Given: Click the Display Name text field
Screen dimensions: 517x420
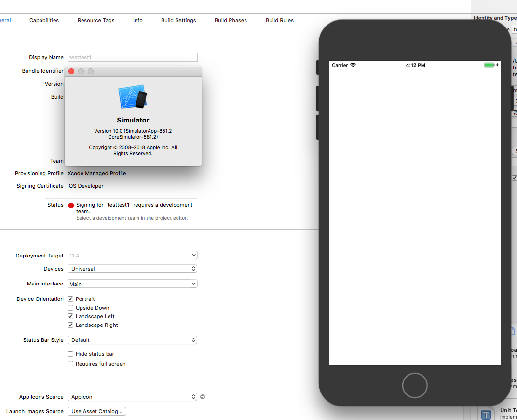Looking at the screenshot, I should point(133,57).
